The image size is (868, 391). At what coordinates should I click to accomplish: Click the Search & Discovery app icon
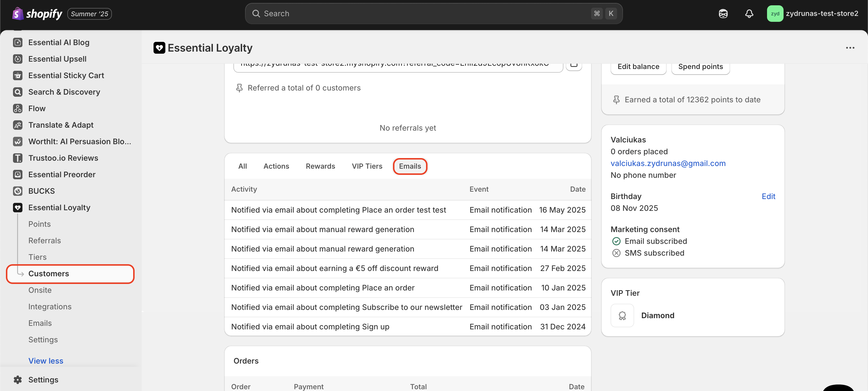click(18, 92)
